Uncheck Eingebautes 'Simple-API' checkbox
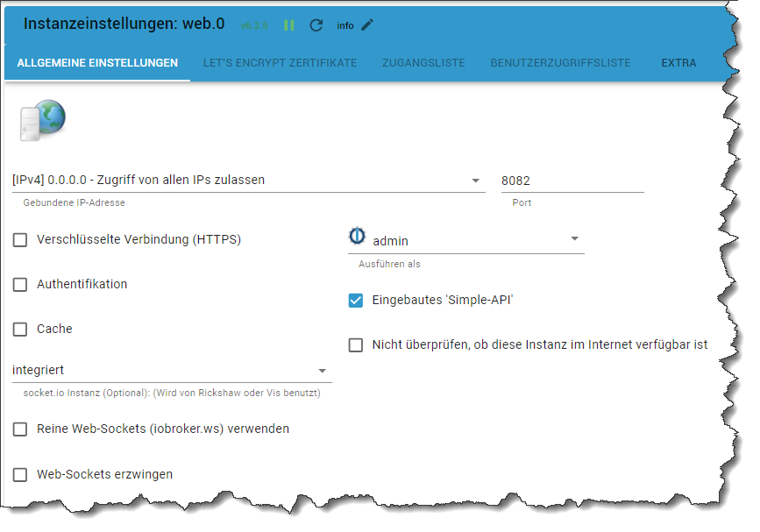The height and width of the screenshot is (532, 760). (x=356, y=301)
